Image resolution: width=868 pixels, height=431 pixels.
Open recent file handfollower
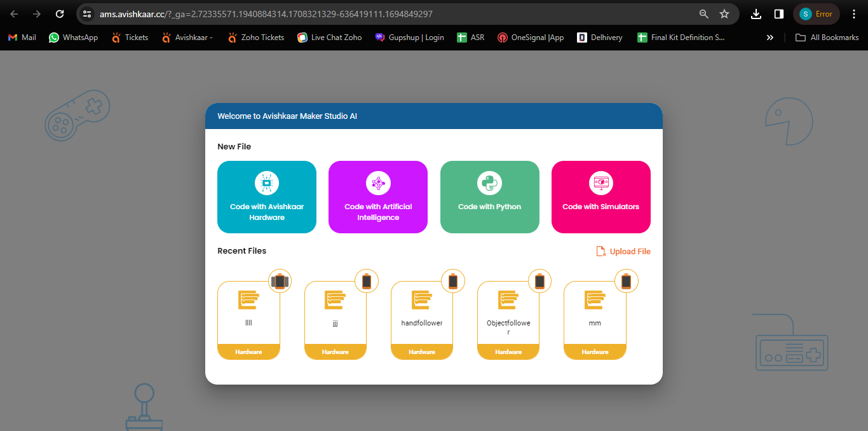tap(422, 320)
